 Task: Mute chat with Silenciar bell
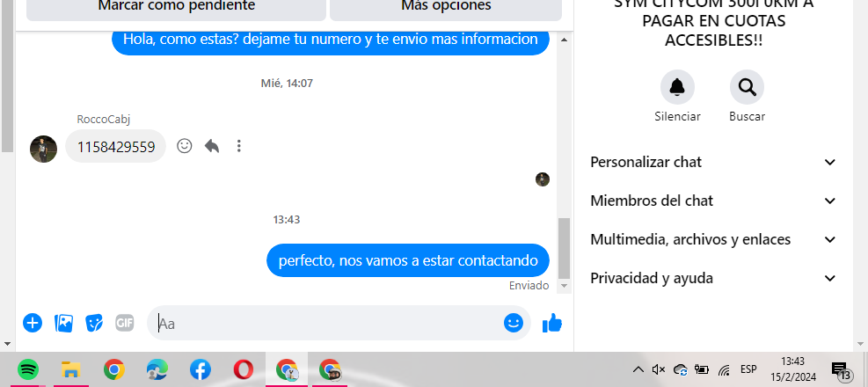pyautogui.click(x=677, y=87)
